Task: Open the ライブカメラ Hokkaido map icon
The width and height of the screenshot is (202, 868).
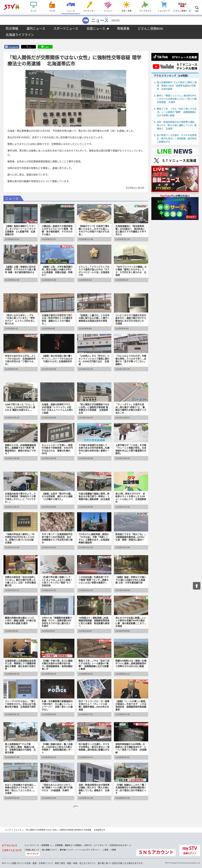Action: 145,7
